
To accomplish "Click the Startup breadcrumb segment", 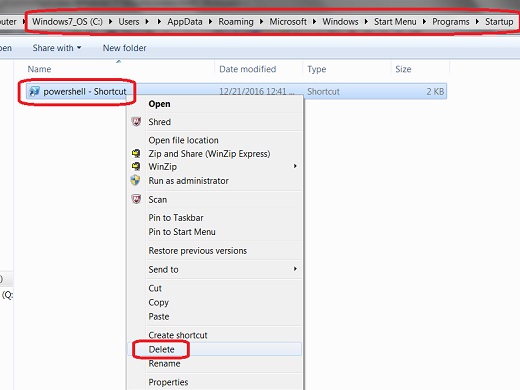I will click(x=499, y=22).
